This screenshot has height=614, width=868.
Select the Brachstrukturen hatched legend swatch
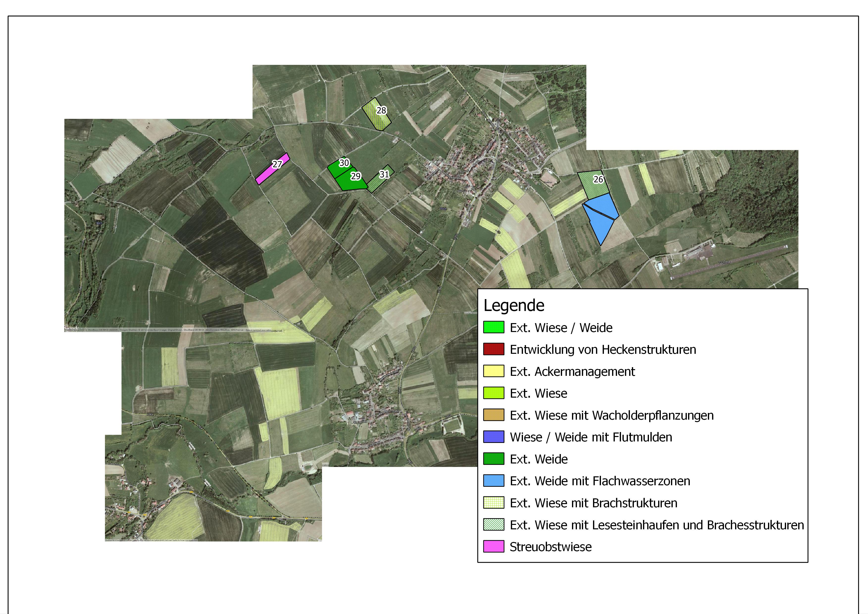pyautogui.click(x=493, y=503)
